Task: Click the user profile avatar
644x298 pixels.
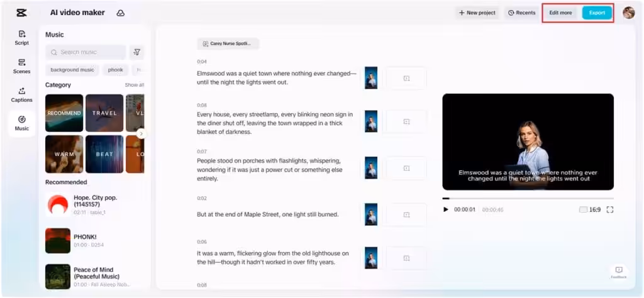Action: [x=628, y=13]
